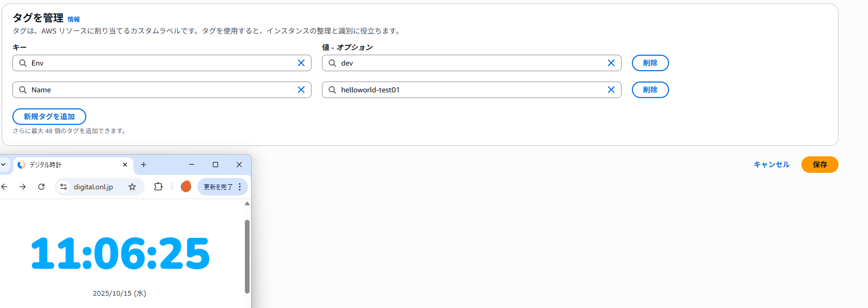Open the browser three-dot menu

[x=240, y=187]
